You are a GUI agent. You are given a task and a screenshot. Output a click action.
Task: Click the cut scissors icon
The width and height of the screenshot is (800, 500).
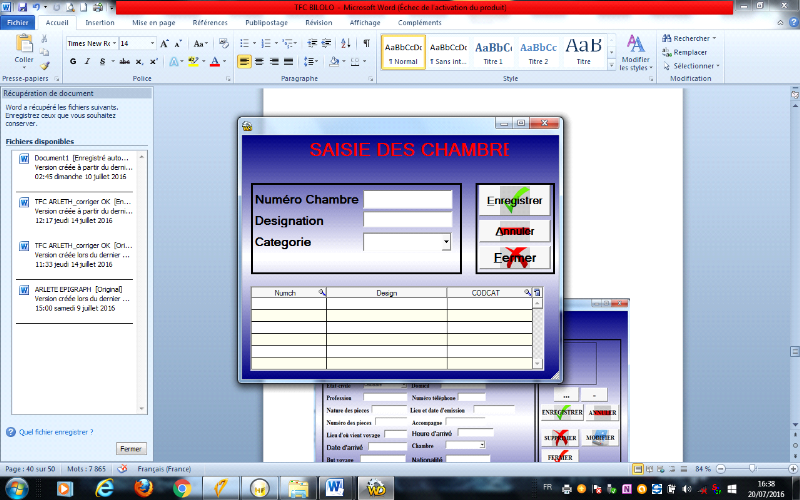tap(44, 39)
